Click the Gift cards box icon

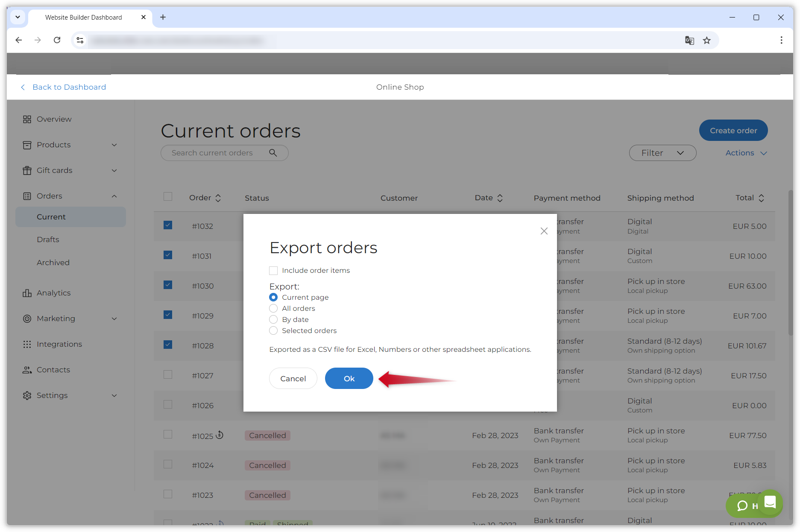coord(27,170)
